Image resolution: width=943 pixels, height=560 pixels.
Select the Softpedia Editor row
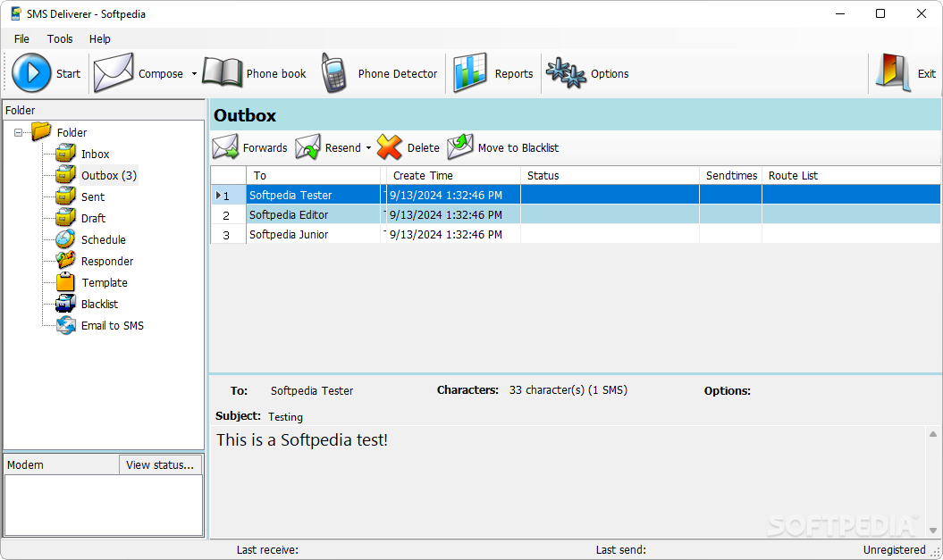[576, 214]
